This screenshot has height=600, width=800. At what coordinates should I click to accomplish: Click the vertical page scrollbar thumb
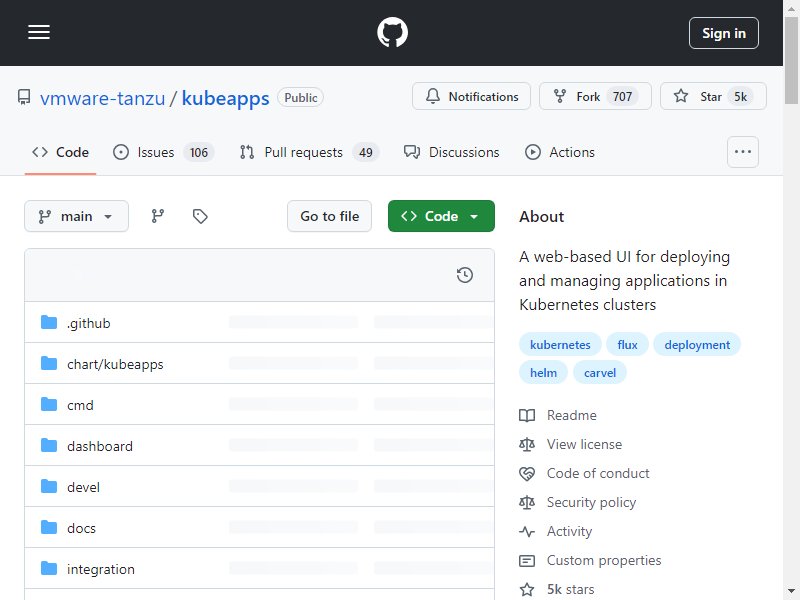pyautogui.click(x=791, y=60)
